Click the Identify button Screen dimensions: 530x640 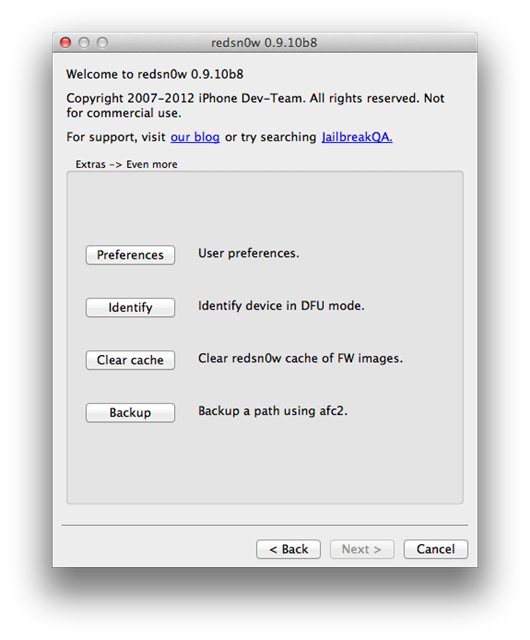coord(130,307)
